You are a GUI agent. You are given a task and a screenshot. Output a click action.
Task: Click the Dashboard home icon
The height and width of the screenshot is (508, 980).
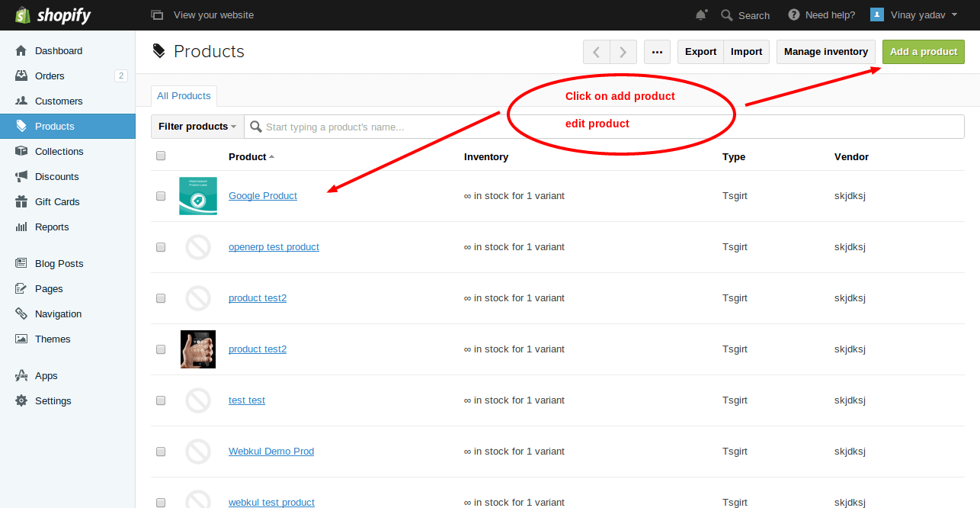(21, 50)
